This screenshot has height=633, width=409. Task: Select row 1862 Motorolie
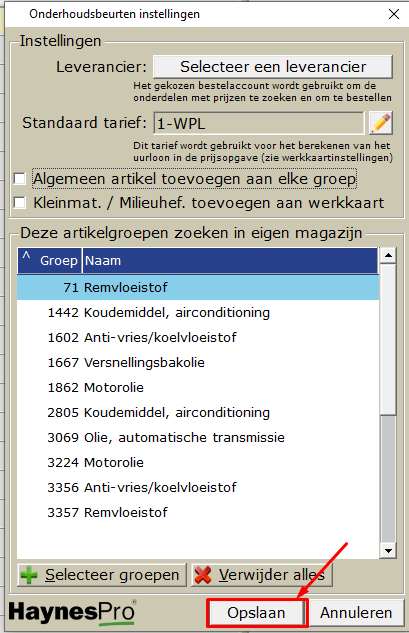point(198,388)
